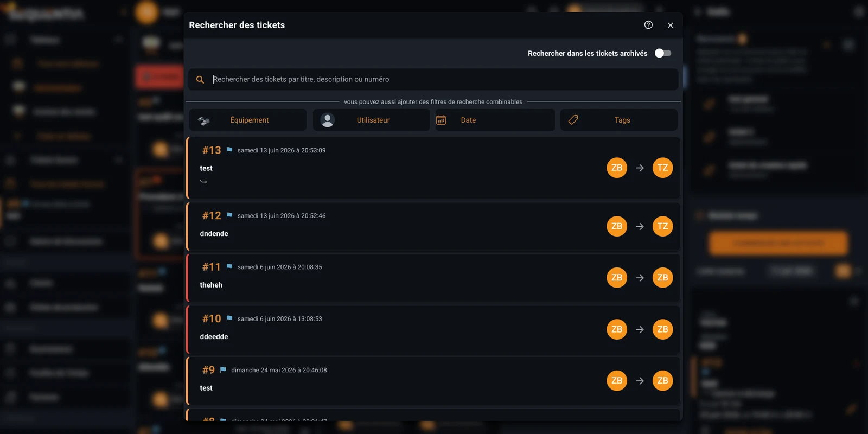This screenshot has width=868, height=434.
Task: Close the Rechercher des tickets dialog
Action: coord(671,25)
